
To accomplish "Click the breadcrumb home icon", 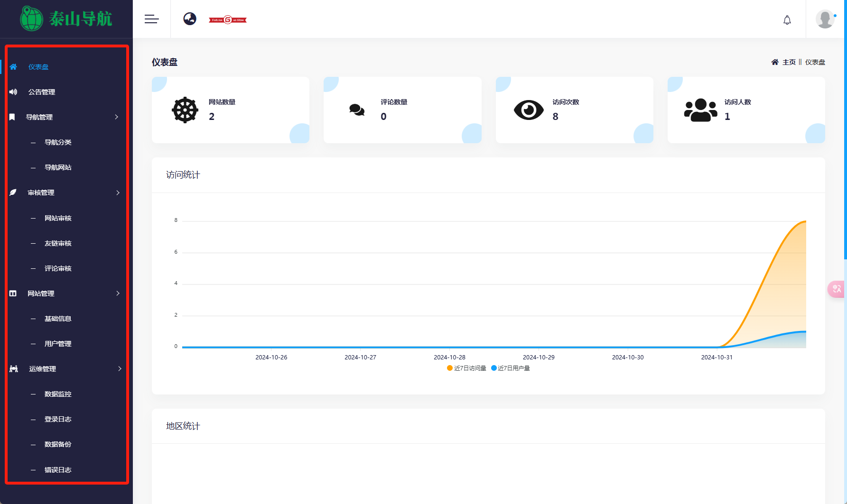I will tap(775, 62).
